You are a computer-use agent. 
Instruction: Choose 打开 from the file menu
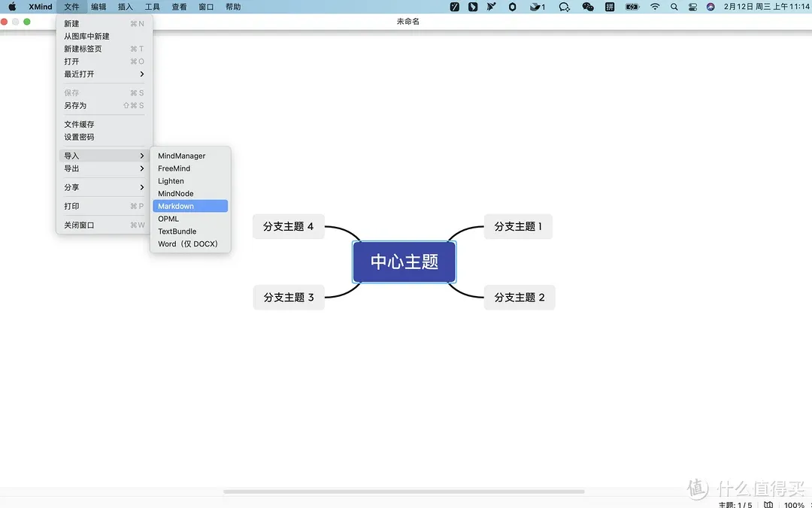(104, 61)
